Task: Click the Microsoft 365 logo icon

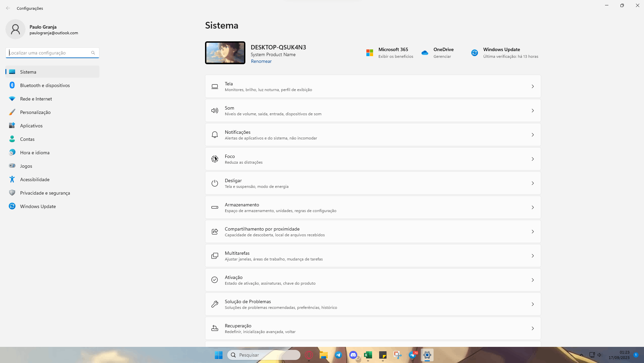Action: pyautogui.click(x=370, y=53)
